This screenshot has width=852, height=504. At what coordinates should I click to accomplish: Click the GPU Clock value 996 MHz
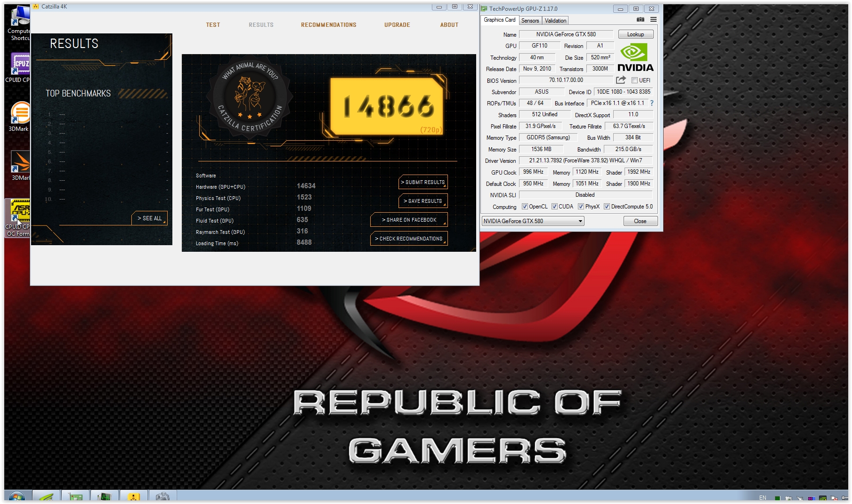tap(533, 172)
